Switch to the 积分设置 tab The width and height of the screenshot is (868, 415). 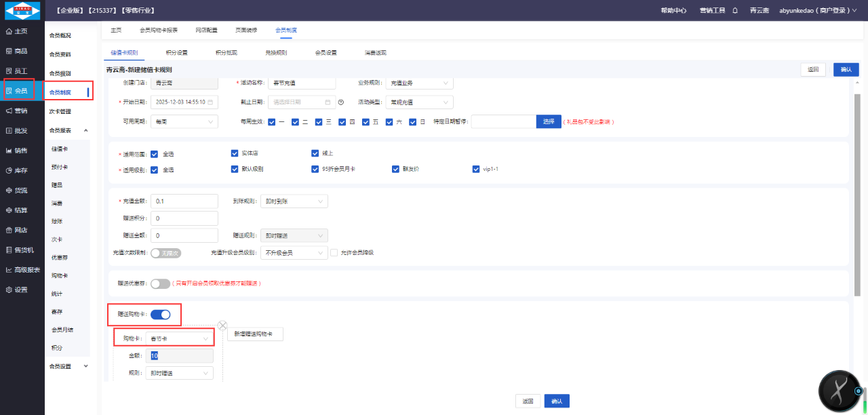pos(176,52)
